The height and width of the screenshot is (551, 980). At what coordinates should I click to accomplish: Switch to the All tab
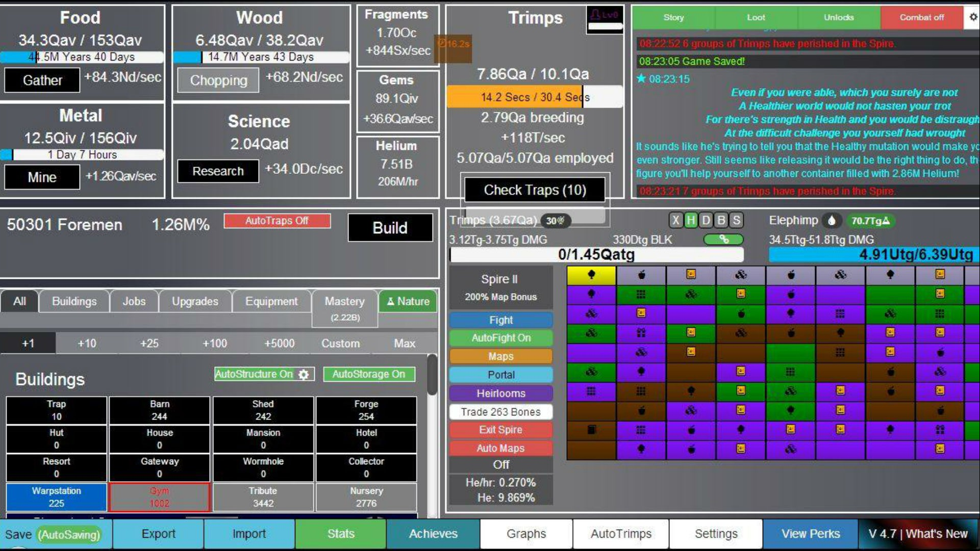[x=19, y=301]
